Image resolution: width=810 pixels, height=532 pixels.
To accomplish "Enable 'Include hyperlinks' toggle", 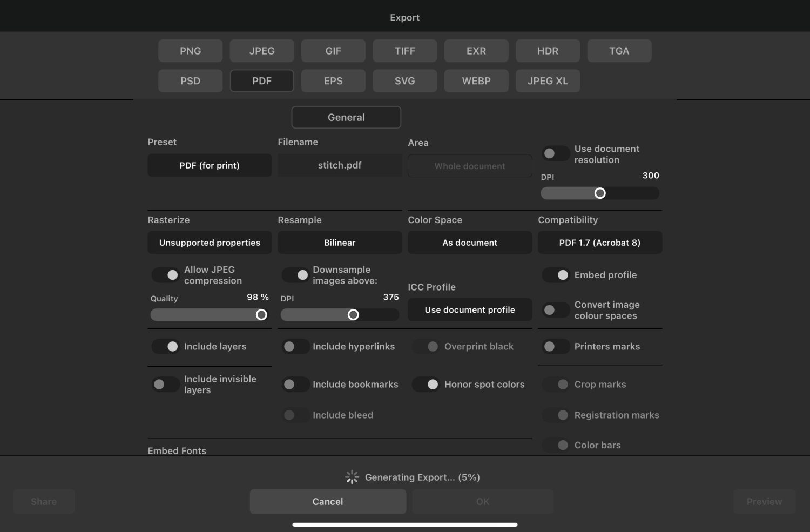I will point(295,347).
